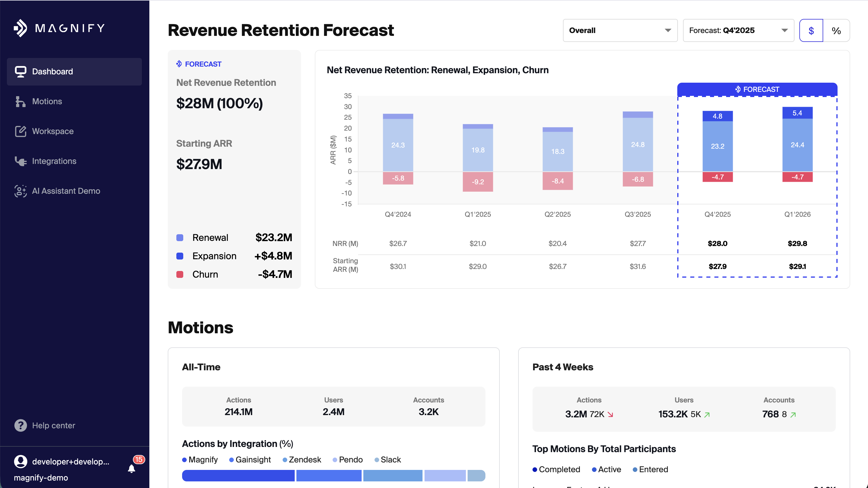This screenshot has height=488, width=868.
Task: Toggle the Magnify legend in Actions by Integration
Action: coord(200,460)
